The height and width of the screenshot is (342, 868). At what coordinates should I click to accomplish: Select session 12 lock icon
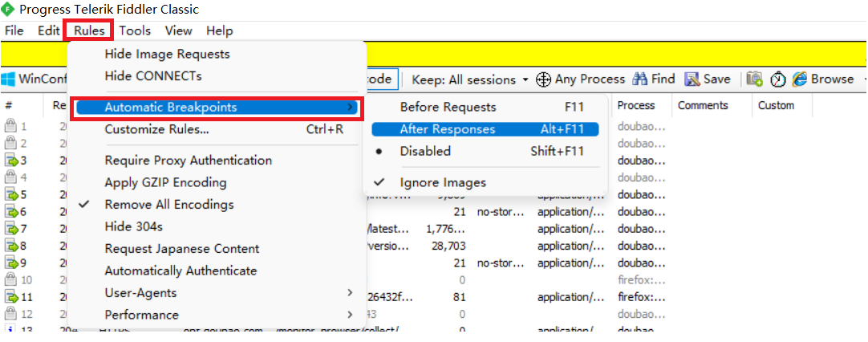coord(11,314)
